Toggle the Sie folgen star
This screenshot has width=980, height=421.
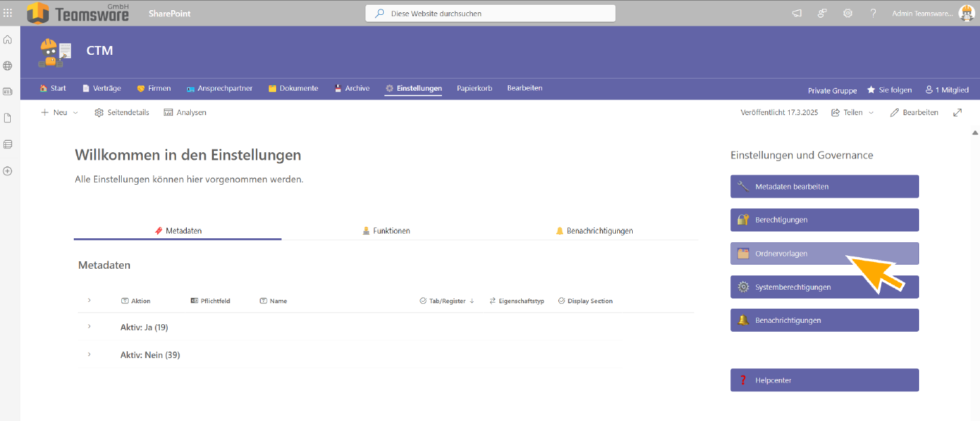(871, 90)
